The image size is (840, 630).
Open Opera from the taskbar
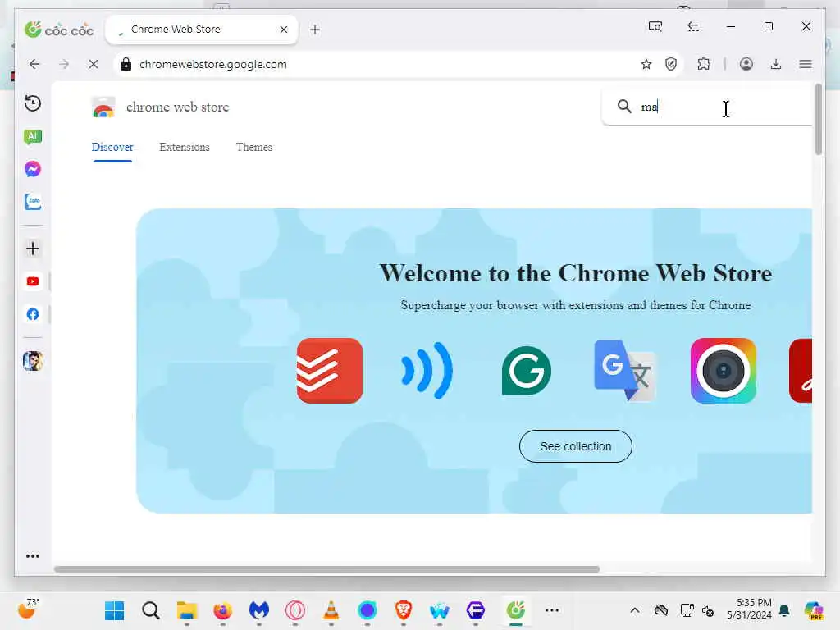pos(295,610)
